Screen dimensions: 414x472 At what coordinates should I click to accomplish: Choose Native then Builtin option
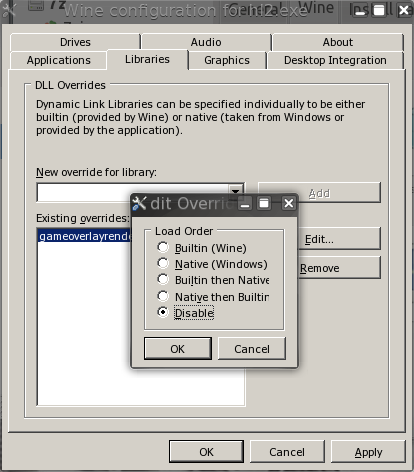[213, 296]
